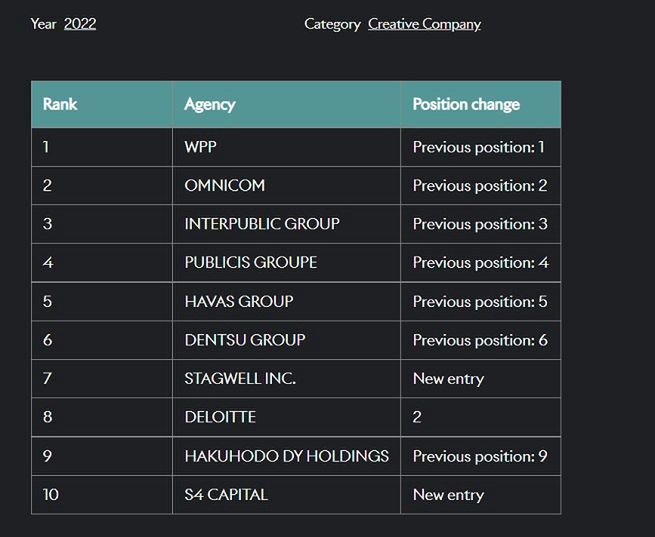
Task: Open the Year 2022 dropdown
Action: (80, 24)
